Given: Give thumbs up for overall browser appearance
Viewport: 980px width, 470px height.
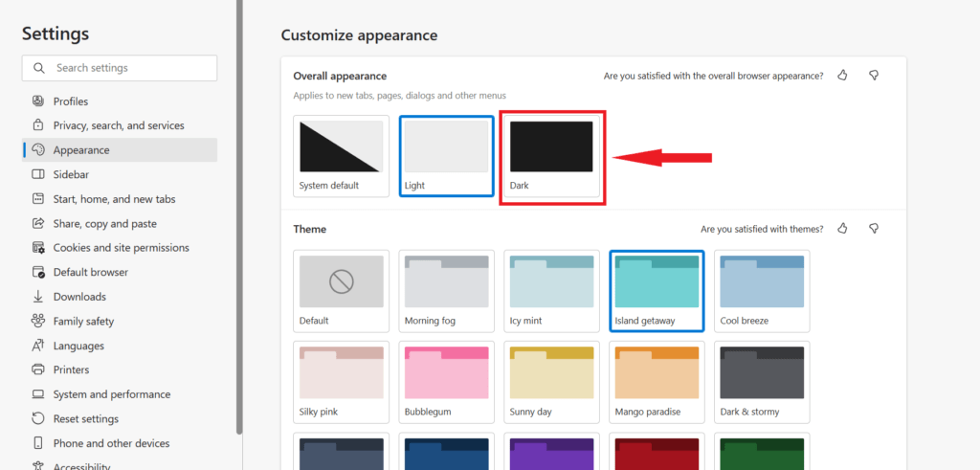Looking at the screenshot, I should [x=842, y=76].
